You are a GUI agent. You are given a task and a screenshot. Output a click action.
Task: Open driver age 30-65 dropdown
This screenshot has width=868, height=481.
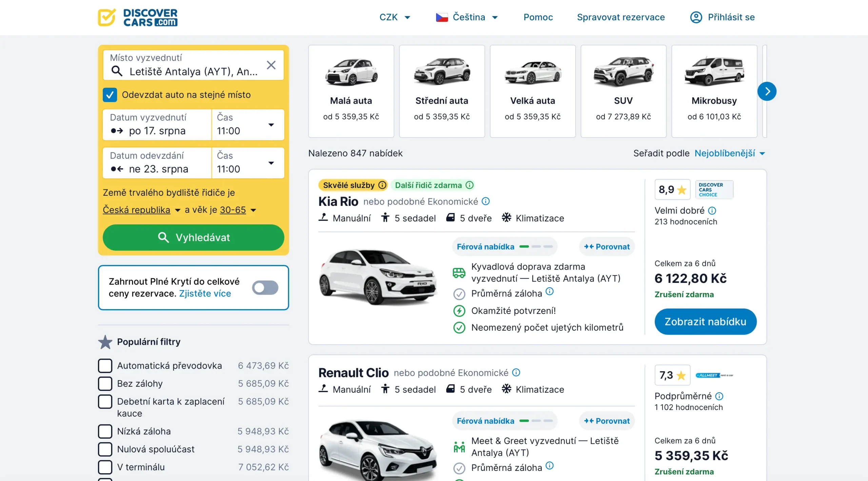point(238,210)
